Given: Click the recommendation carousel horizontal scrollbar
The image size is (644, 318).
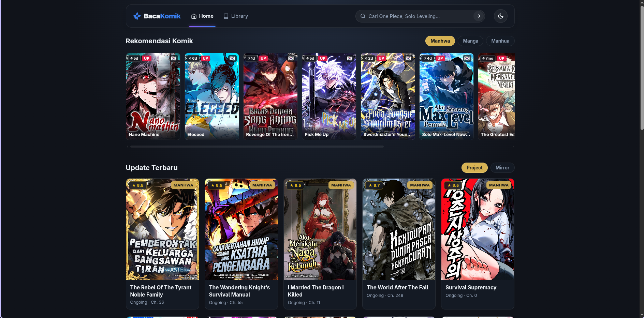Looking at the screenshot, I should (257, 147).
